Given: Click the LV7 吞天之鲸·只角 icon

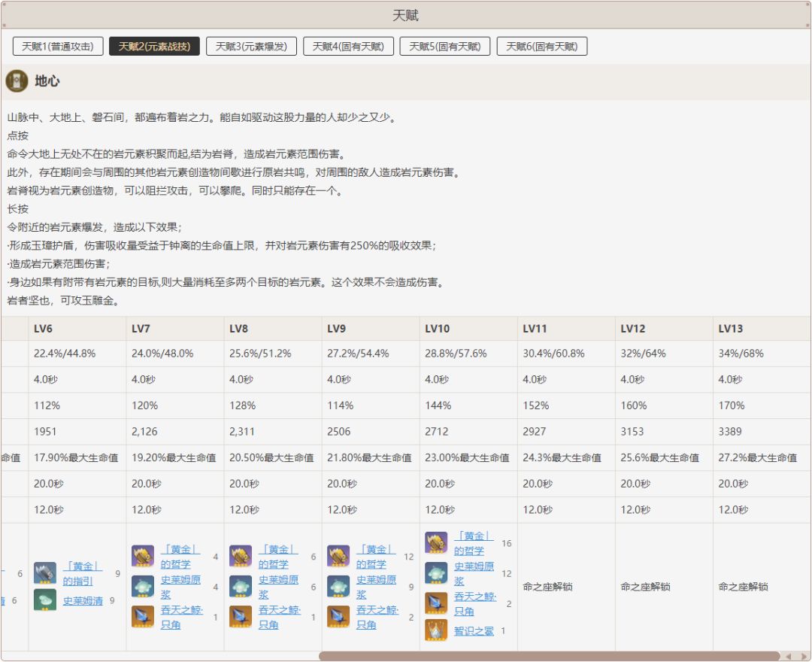Looking at the screenshot, I should tap(142, 616).
